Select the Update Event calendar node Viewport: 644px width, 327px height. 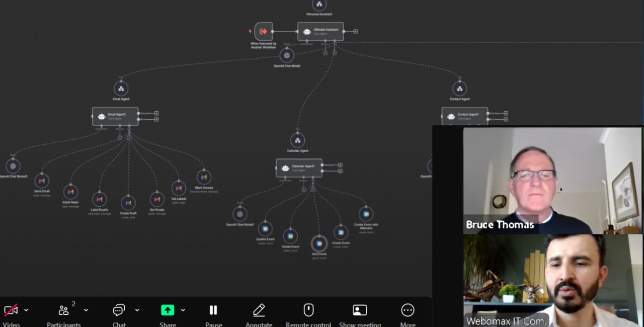(265, 229)
